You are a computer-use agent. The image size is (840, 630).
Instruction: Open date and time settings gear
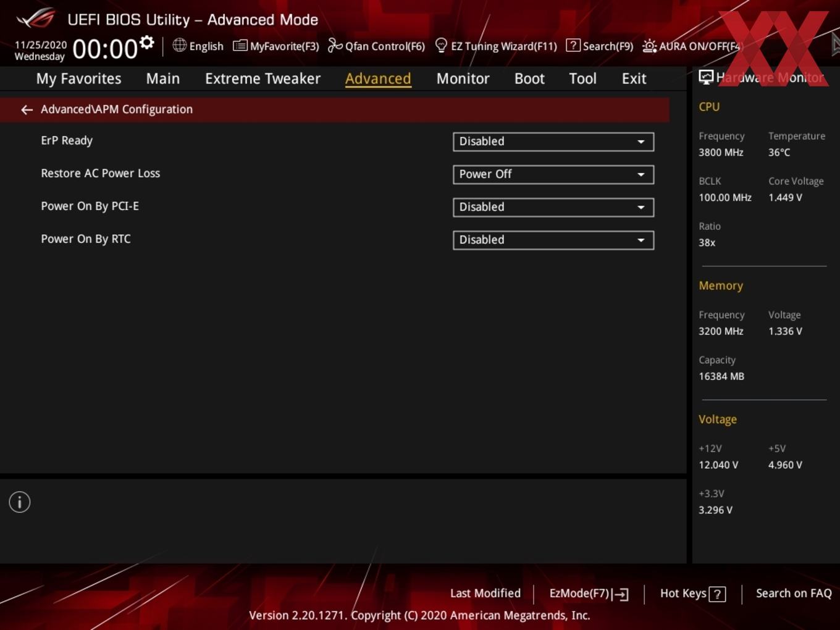point(147,43)
